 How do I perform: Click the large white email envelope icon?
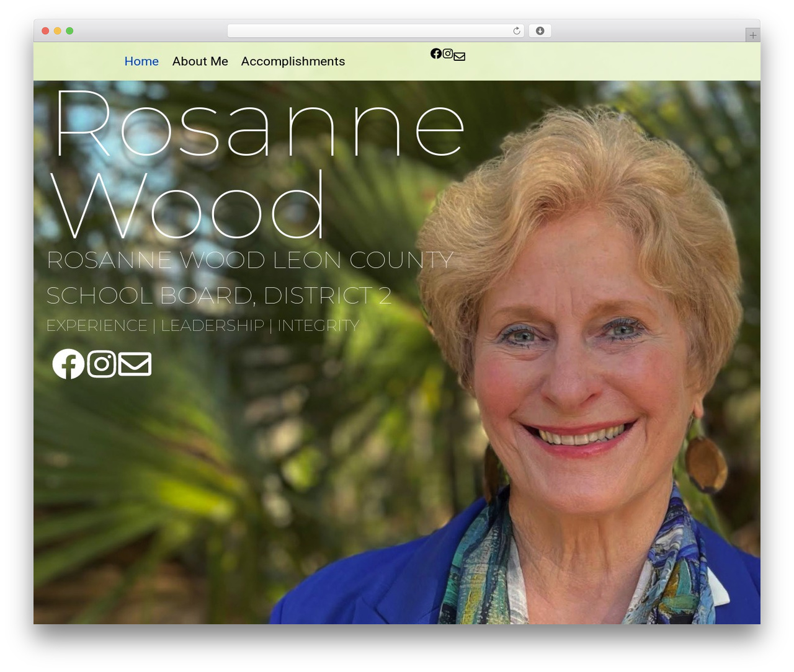click(x=135, y=365)
